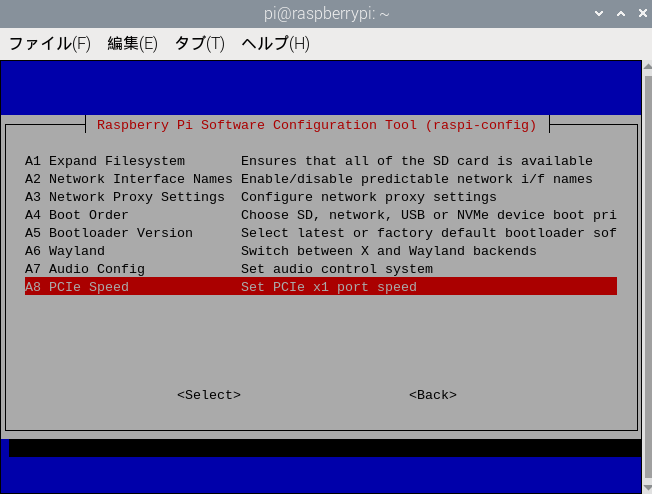
Task: Select A2 Network Interface Names entry
Action: pos(321,179)
